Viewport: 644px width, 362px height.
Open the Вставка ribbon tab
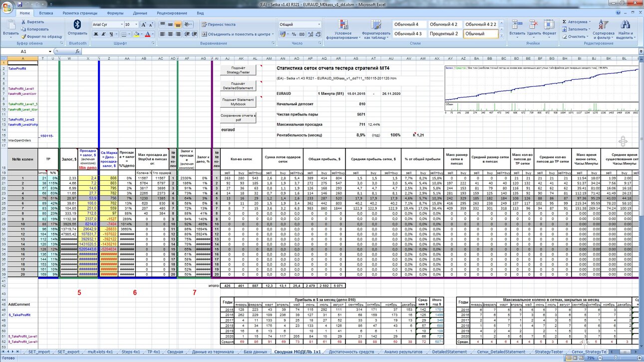(46, 13)
